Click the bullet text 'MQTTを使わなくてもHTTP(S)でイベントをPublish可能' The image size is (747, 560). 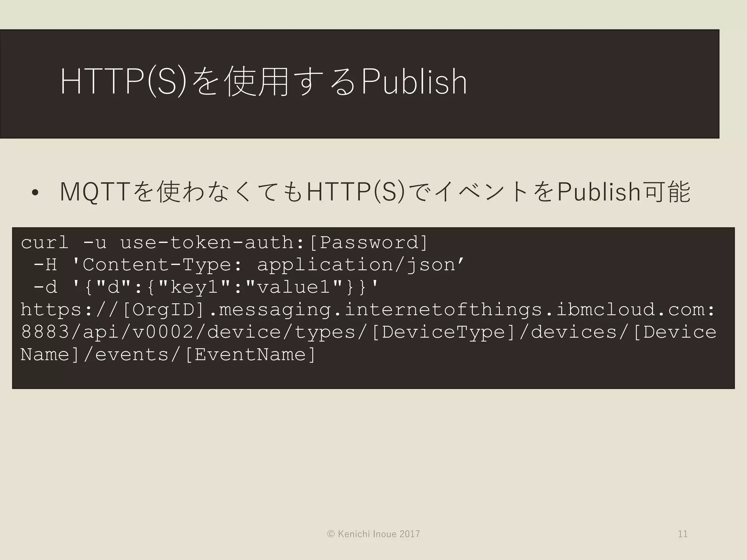click(375, 192)
